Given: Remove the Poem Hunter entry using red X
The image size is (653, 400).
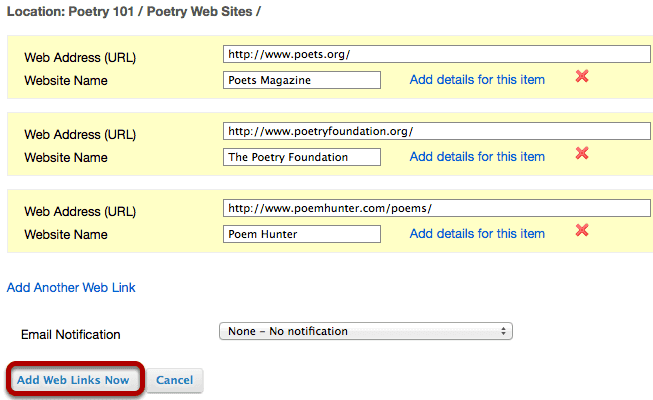Looking at the screenshot, I should click(582, 230).
